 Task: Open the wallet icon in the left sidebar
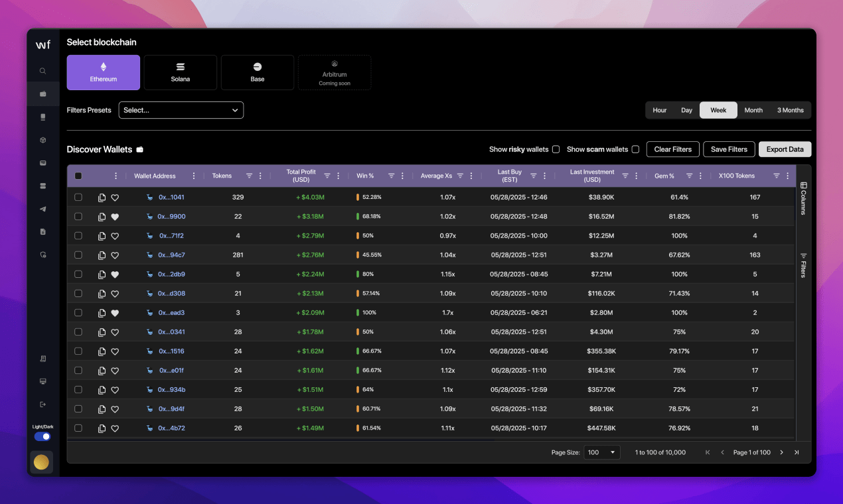(42, 94)
